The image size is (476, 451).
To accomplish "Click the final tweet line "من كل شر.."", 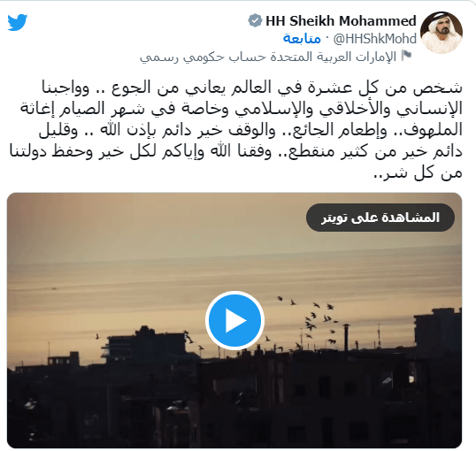I will tap(418, 173).
